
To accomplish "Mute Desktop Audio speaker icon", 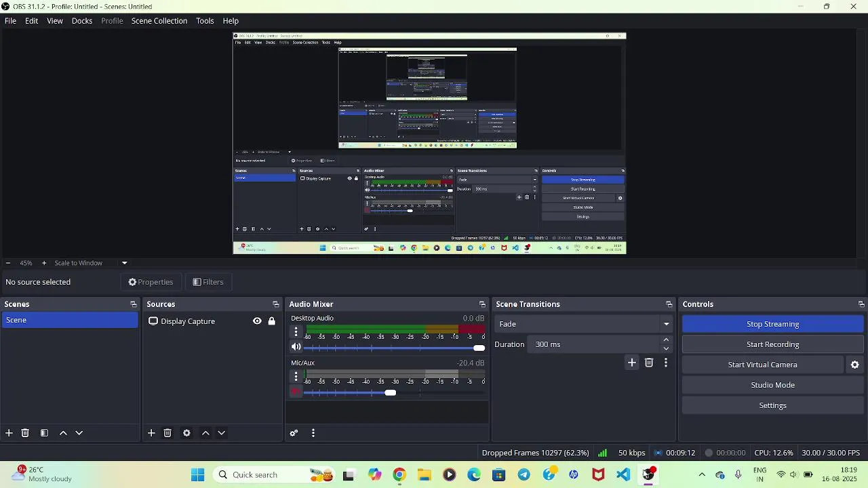I will coord(296,347).
